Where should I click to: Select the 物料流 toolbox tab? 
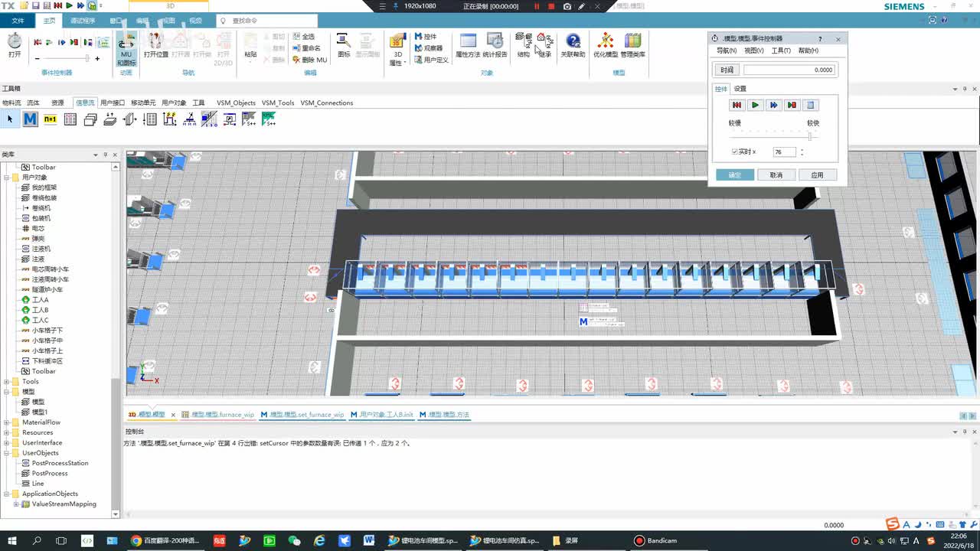tap(11, 103)
